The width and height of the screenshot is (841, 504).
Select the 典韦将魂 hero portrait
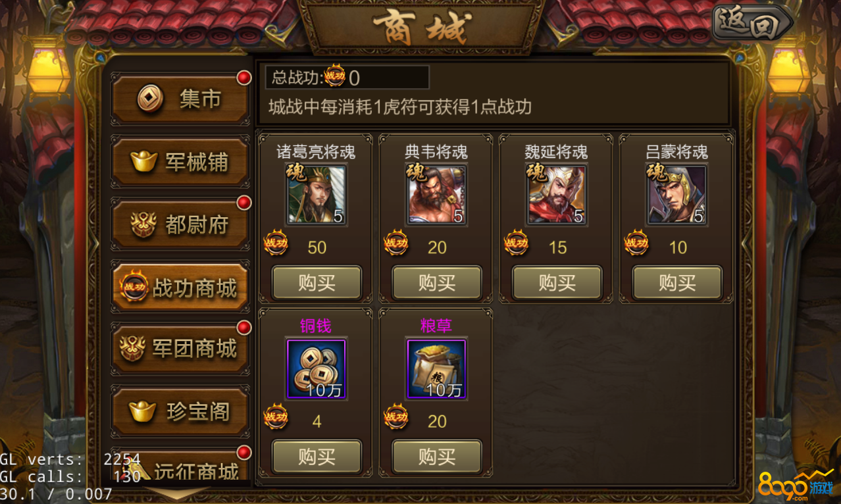pyautogui.click(x=437, y=195)
